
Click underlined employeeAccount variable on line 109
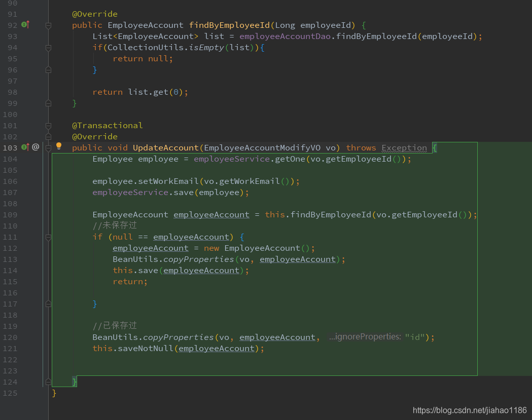211,215
